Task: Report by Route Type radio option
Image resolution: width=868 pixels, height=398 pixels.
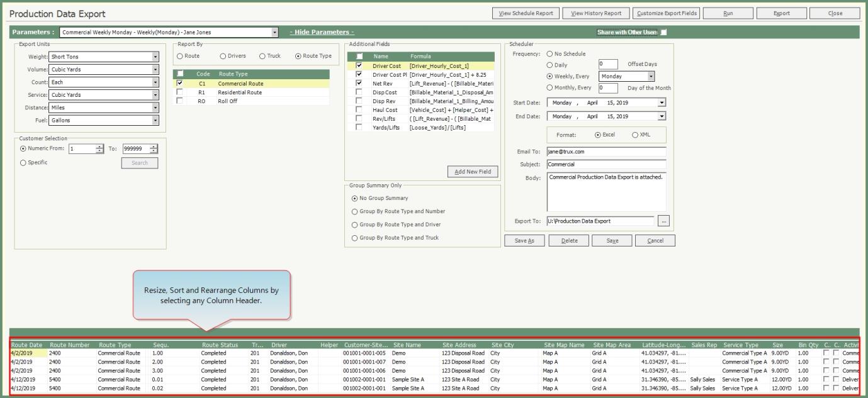Action: tap(298, 56)
